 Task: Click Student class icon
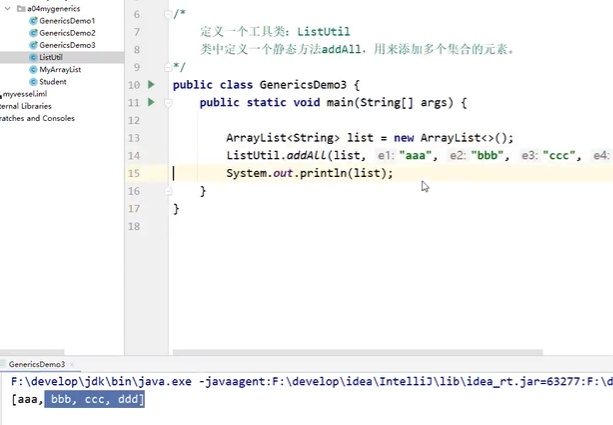pyautogui.click(x=33, y=82)
